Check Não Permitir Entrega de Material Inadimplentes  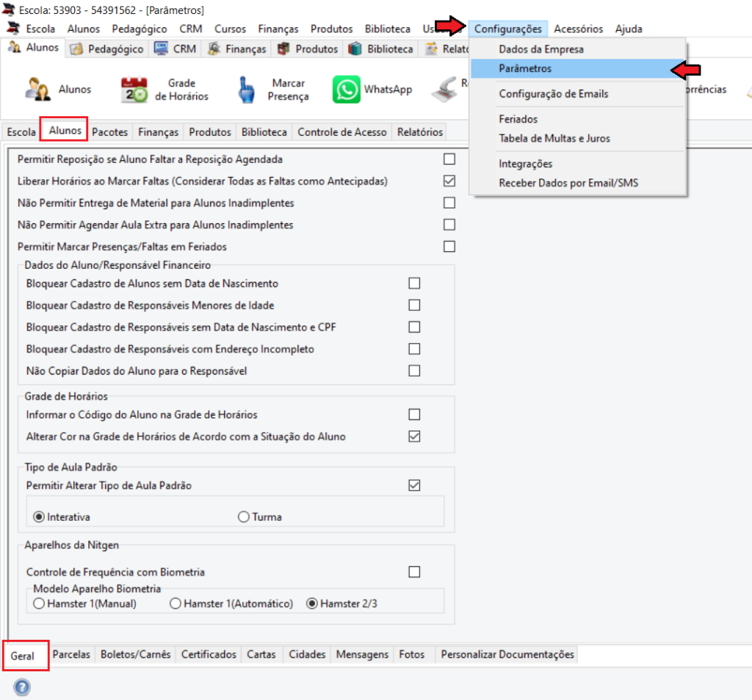449,203
